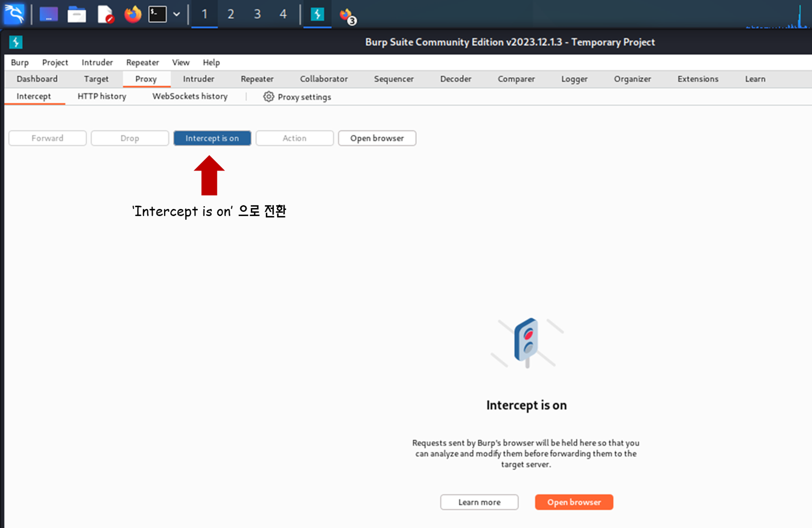Select the Firefox taskbar window with badge 3
This screenshot has height=528, width=812.
click(348, 16)
